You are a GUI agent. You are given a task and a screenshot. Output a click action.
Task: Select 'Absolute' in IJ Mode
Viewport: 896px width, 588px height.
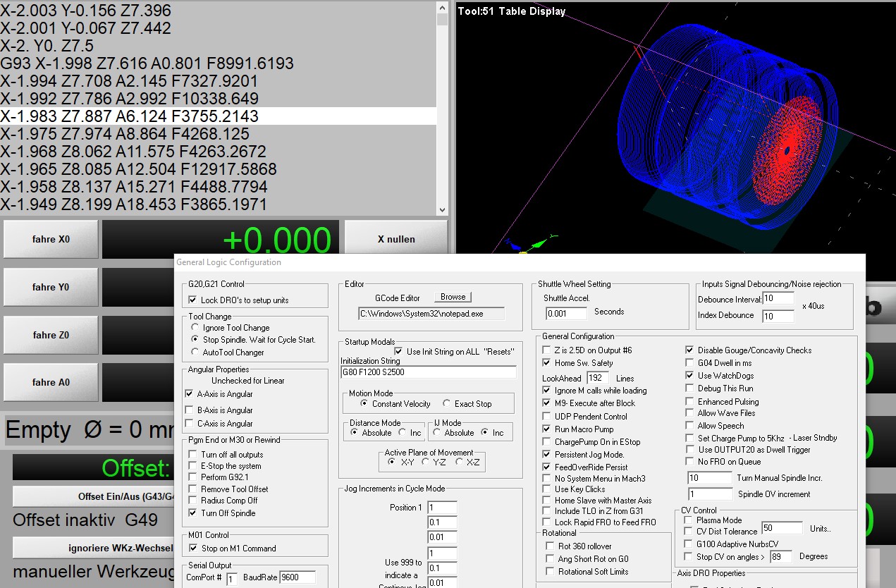click(x=438, y=432)
